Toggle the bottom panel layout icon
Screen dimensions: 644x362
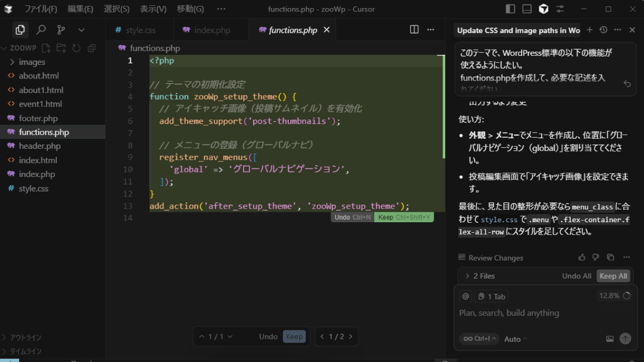click(x=527, y=9)
